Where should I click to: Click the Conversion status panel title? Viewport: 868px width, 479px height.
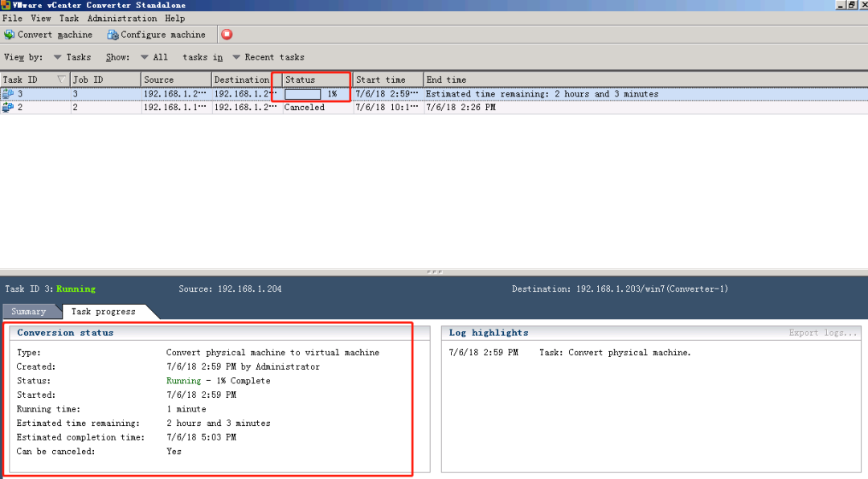coord(65,333)
